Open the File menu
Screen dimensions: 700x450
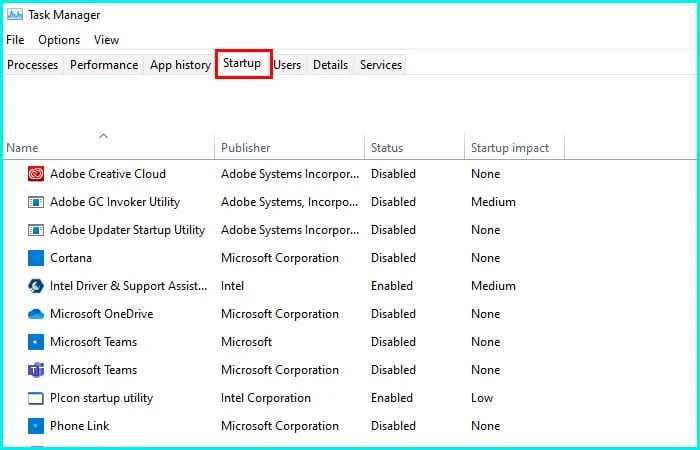point(15,40)
